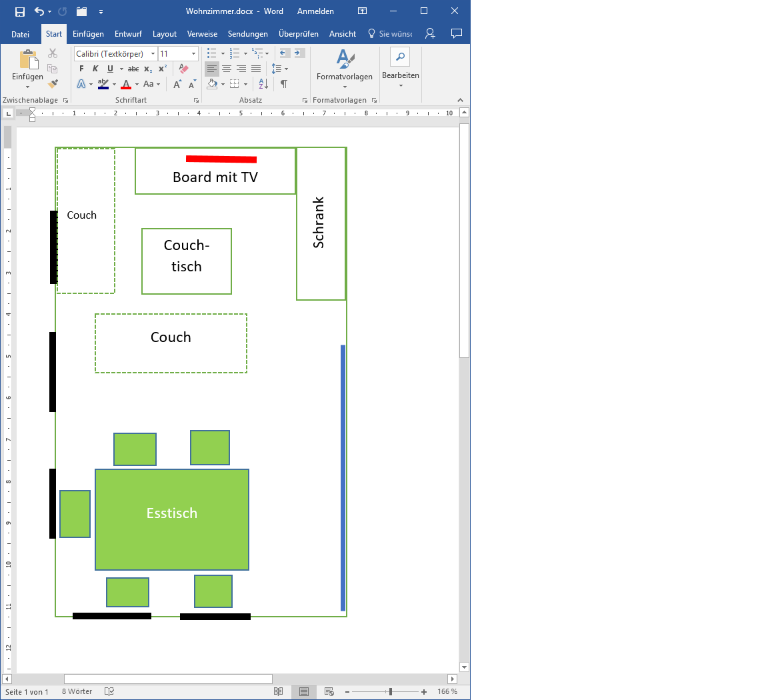Decrease paragraph indent
768x700 pixels.
(x=285, y=53)
